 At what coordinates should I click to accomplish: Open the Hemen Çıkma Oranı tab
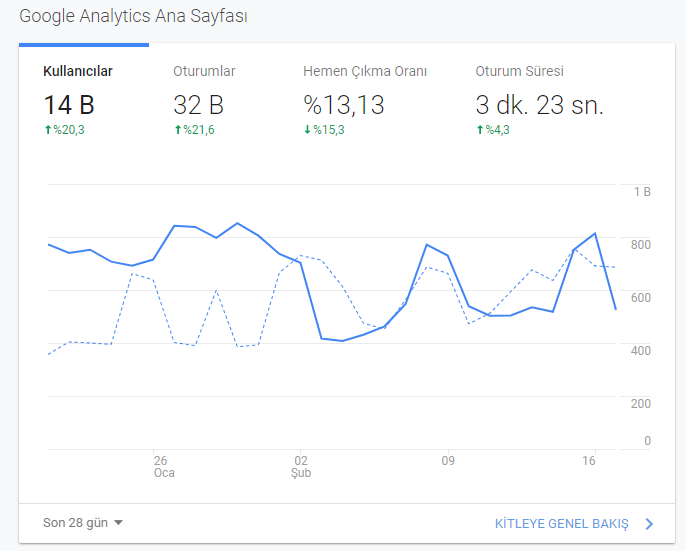pos(365,71)
